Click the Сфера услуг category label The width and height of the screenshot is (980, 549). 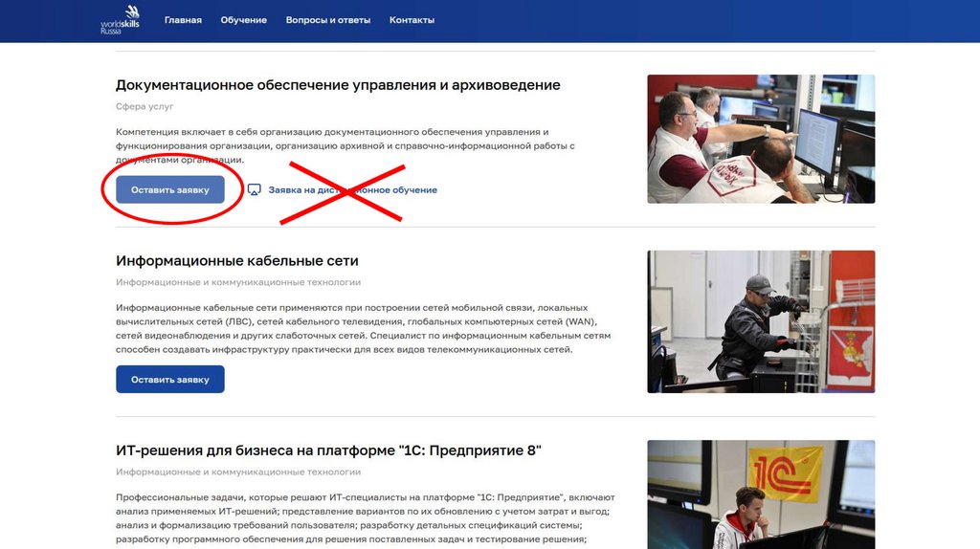[x=145, y=106]
